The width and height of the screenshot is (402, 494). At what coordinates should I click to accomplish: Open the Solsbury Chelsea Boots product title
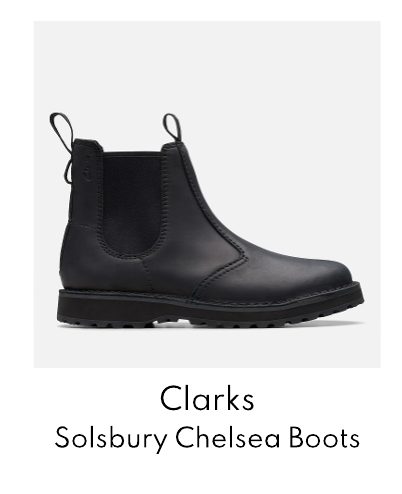(207, 438)
